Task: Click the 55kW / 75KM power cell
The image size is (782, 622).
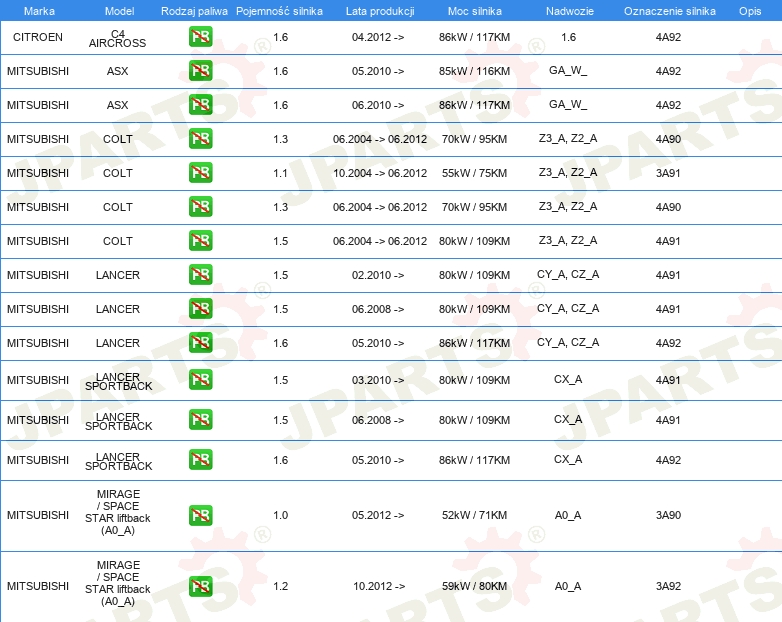Action: pos(474,173)
